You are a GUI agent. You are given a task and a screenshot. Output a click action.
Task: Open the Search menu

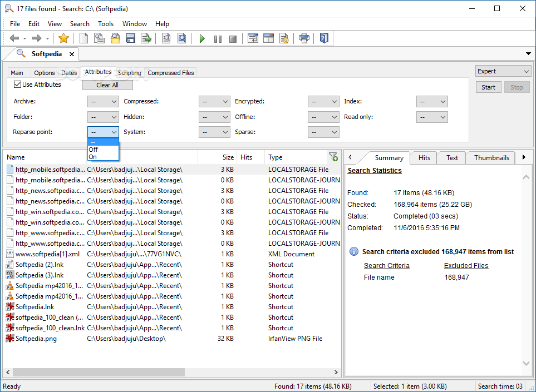tap(80, 24)
